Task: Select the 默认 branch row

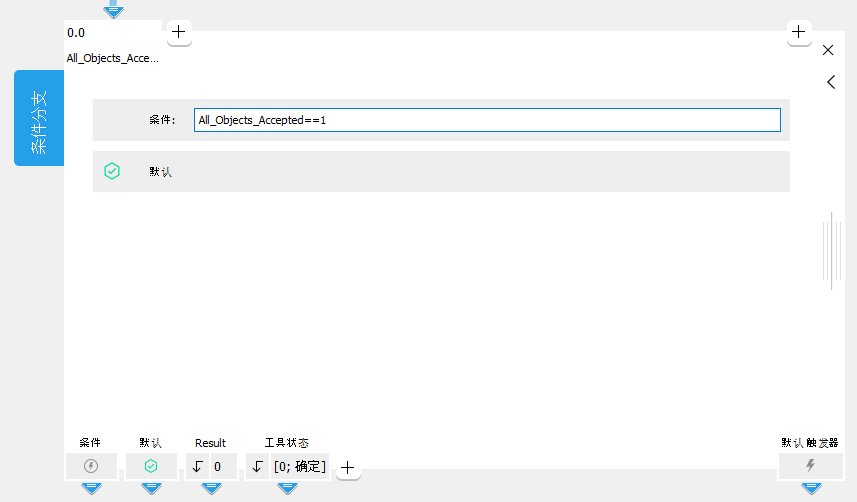Action: (x=441, y=171)
